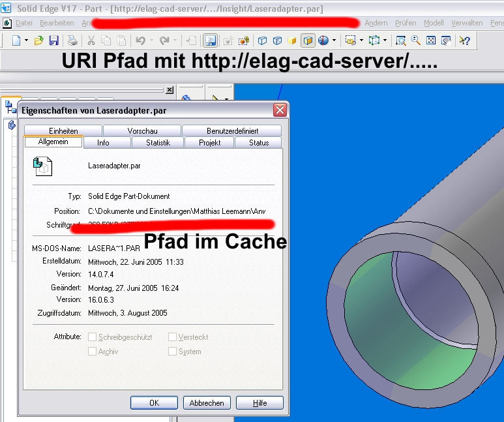The height and width of the screenshot is (422, 504).
Task: Click the Copy icon in the toolbar
Action: 106,40
